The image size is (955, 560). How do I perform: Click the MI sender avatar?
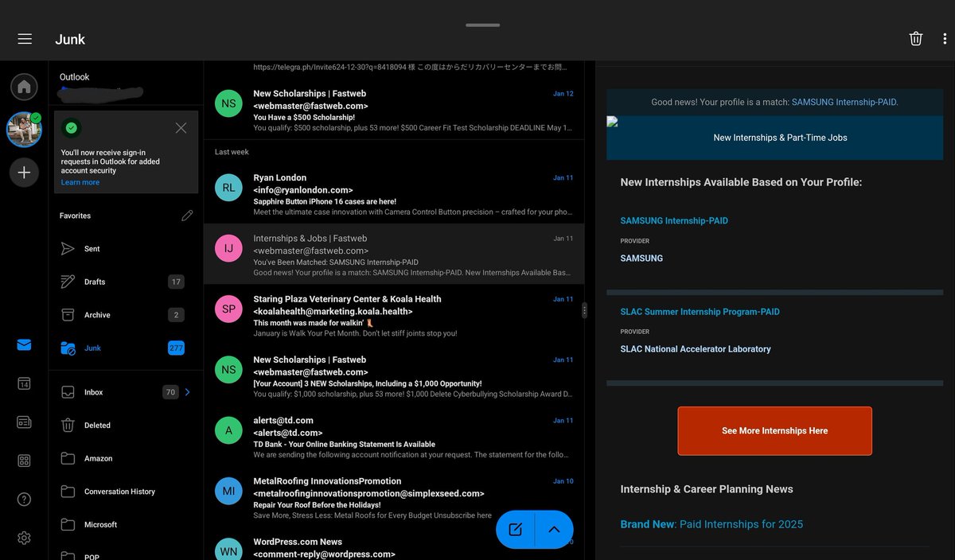(228, 491)
